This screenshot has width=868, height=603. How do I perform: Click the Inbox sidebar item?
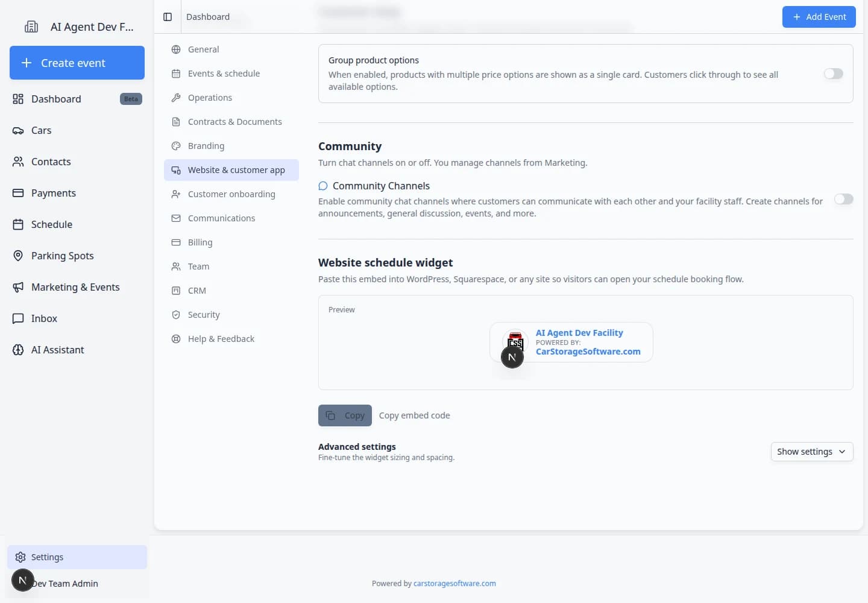click(77, 318)
